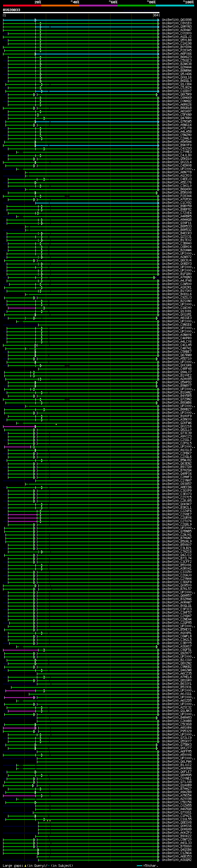This screenshot has height=868, width=197.
Task: Select the UniRef100_Q1LNK3 label
Action: 177,711
